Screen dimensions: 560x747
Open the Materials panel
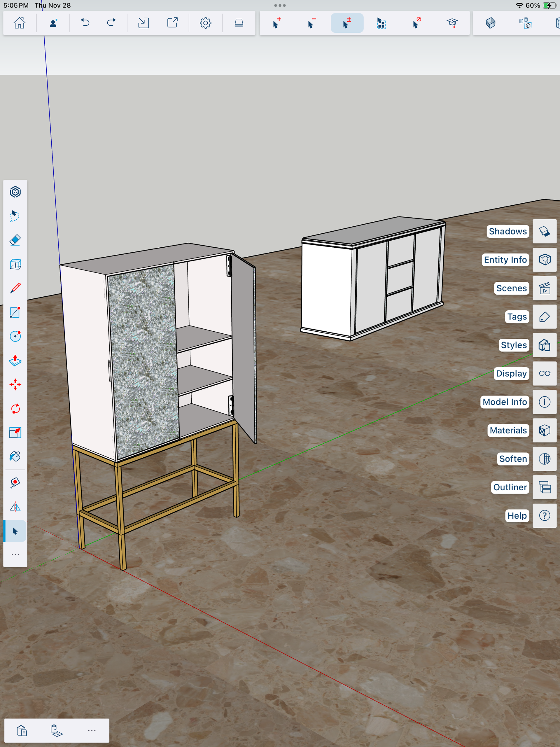pyautogui.click(x=544, y=431)
